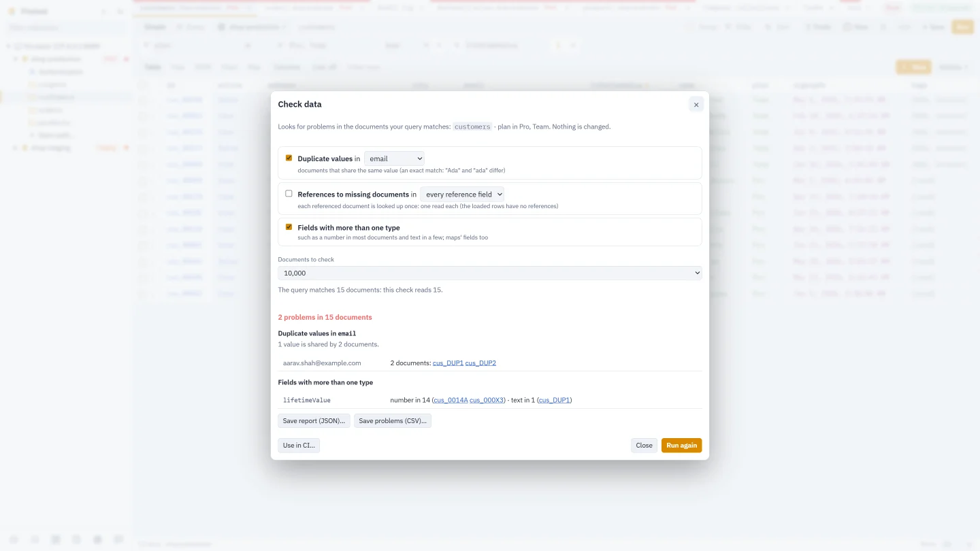Uncheck the Duplicate values checkbox
The image size is (980, 551).
289,158
